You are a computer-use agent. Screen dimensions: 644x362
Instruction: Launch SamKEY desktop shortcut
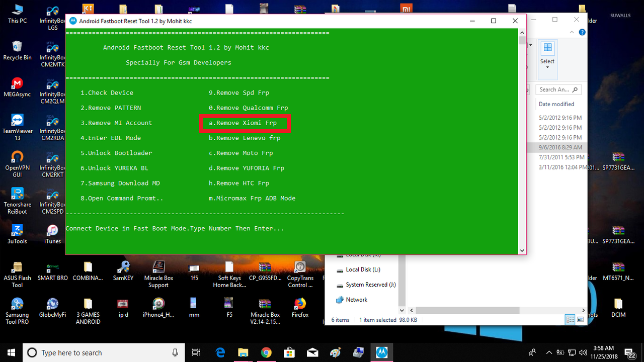click(123, 270)
